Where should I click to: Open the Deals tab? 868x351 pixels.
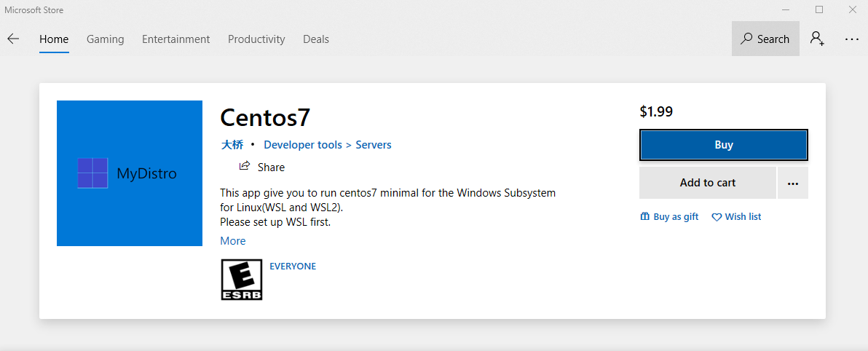(316, 39)
